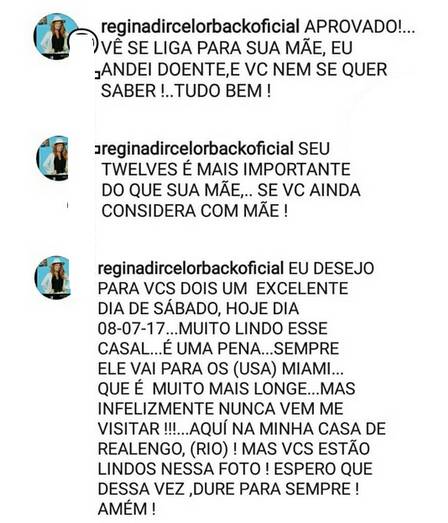
Task: Click the word APROVADO!...
Action: click(x=354, y=27)
